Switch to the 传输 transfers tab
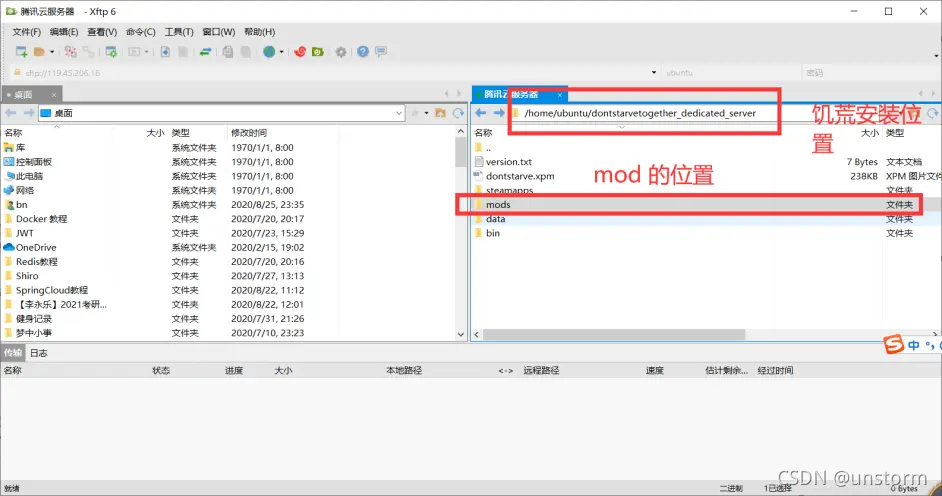Image resolution: width=942 pixels, height=496 pixels. click(13, 353)
